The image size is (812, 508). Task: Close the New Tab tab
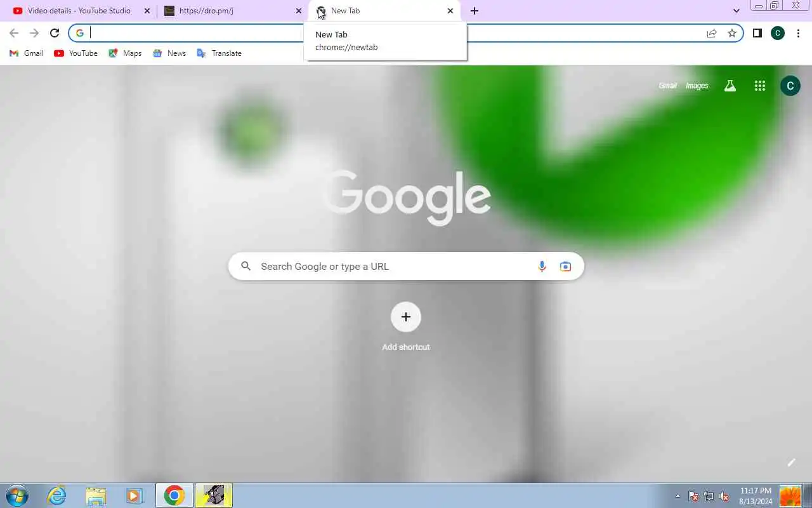tap(450, 11)
